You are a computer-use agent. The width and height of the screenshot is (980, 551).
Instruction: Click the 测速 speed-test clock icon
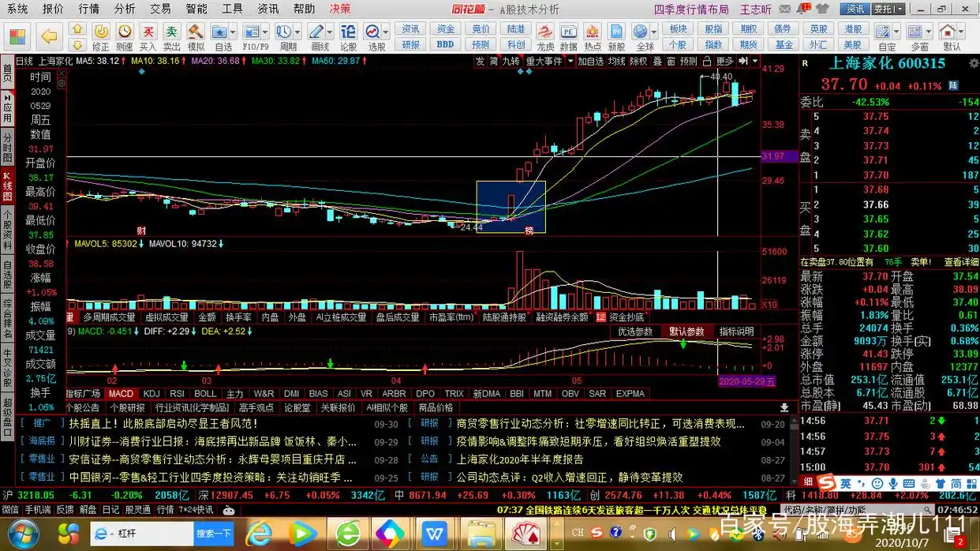click(125, 32)
